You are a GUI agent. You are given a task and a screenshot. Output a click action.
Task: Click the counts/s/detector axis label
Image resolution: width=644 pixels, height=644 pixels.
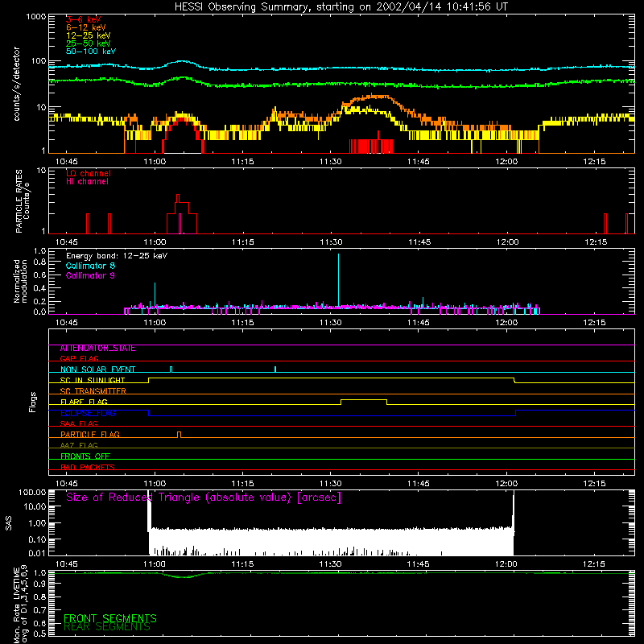tap(17, 84)
